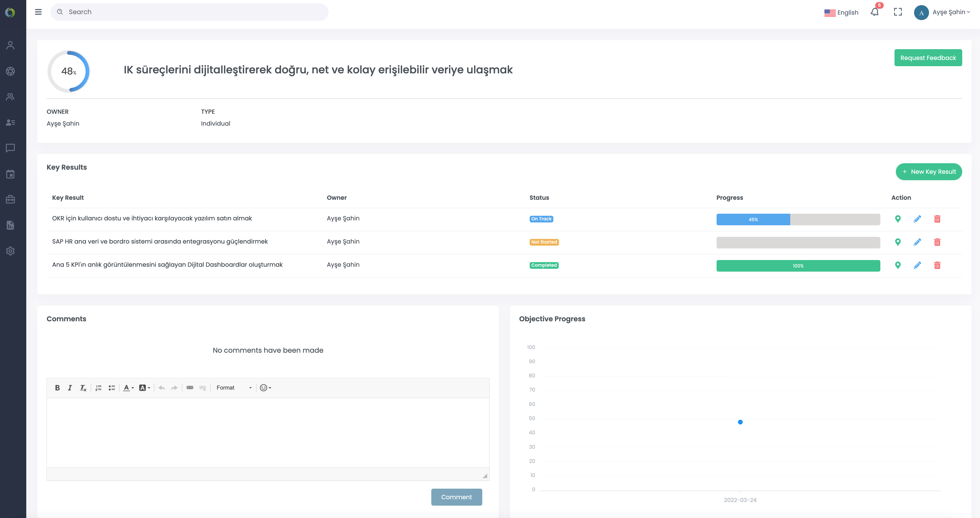Click the bold formatting icon in comment editor

57,388
